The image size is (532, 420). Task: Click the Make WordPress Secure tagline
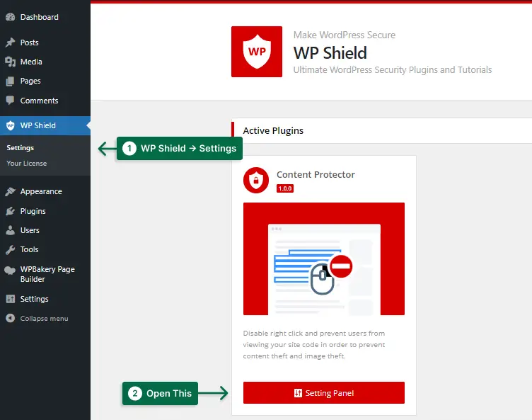[345, 35]
